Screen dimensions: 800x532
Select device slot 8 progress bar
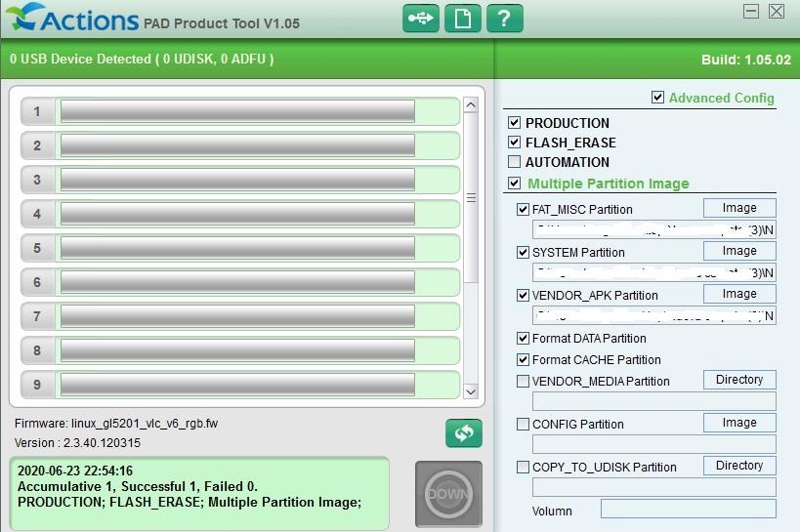coord(237,350)
